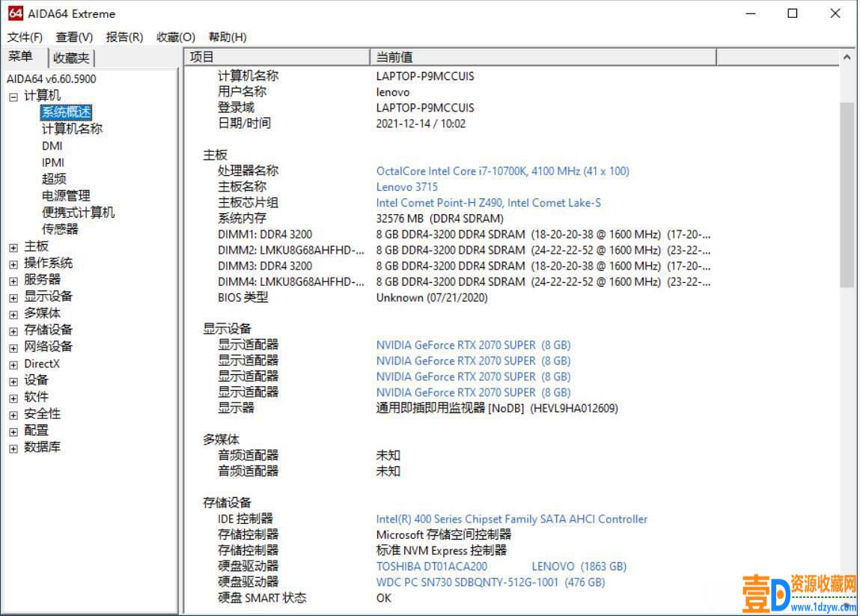Expand the 主板 tree node
Viewport: 860px width, 616px height.
[13, 246]
